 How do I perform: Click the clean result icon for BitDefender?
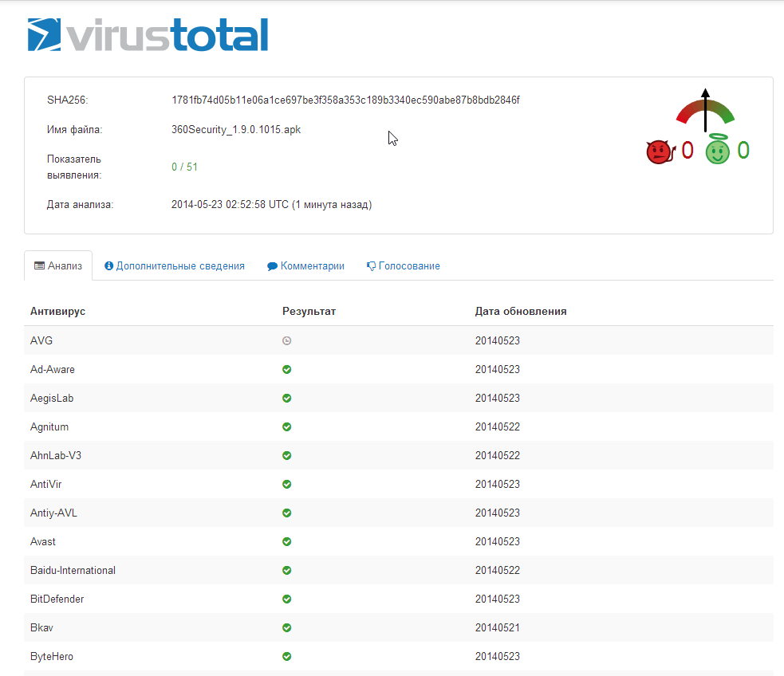click(287, 599)
